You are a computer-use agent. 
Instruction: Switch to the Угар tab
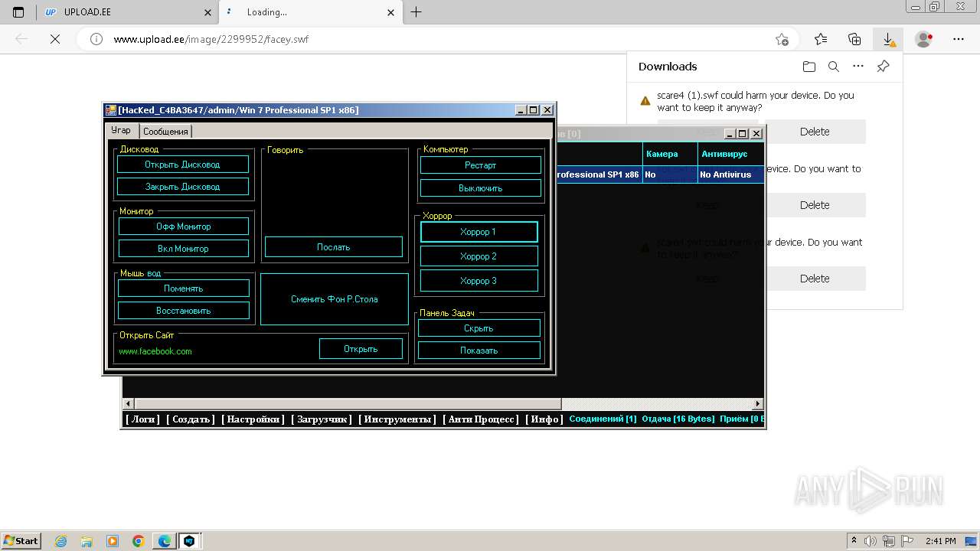pyautogui.click(x=122, y=130)
